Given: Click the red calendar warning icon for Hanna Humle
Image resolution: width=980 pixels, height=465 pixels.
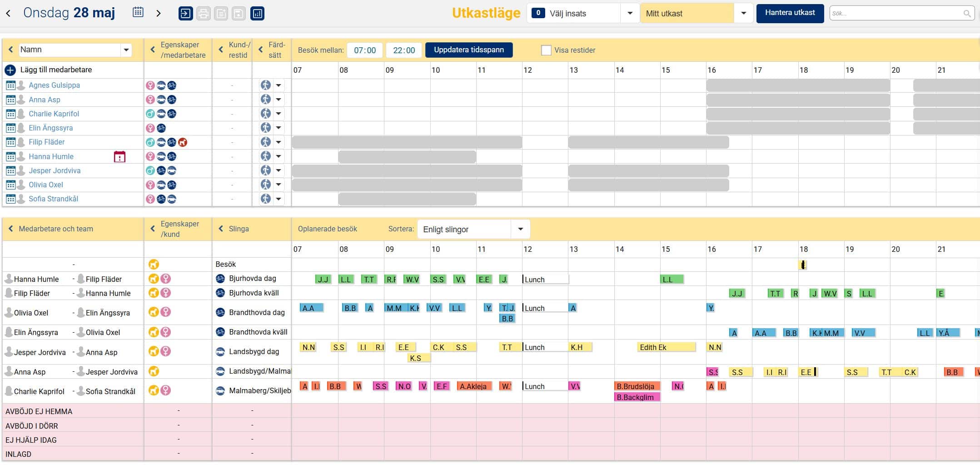Looking at the screenshot, I should point(119,157).
